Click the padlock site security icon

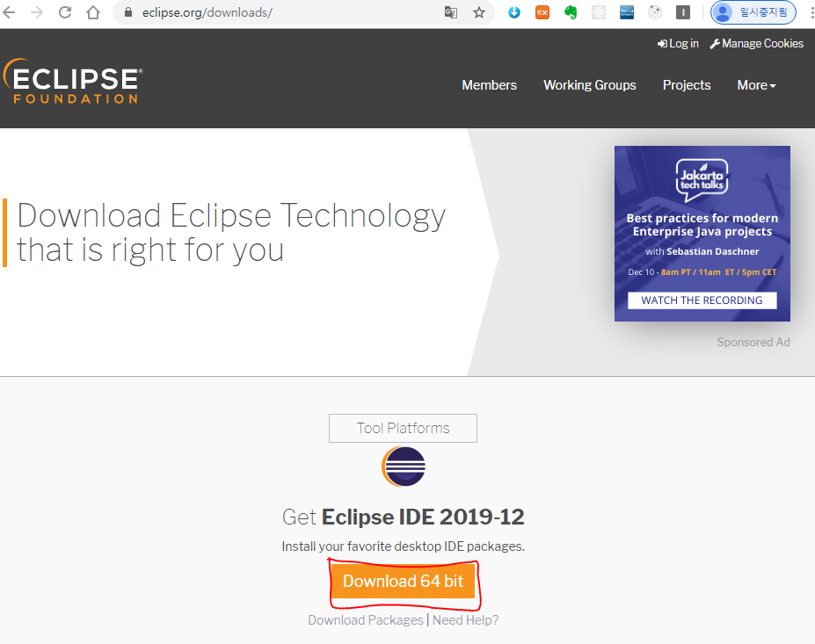click(127, 12)
